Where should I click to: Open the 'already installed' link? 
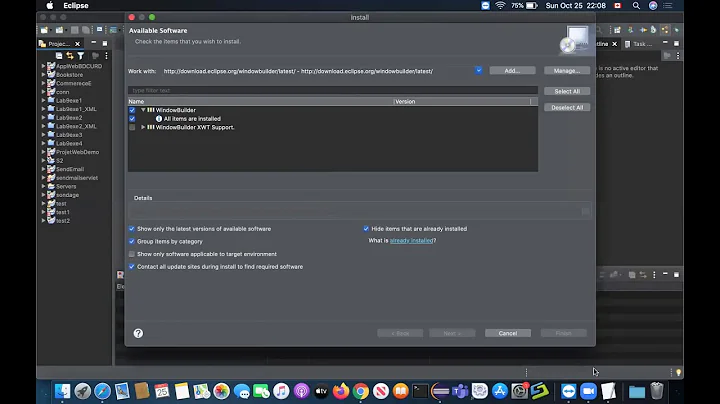coord(411,241)
